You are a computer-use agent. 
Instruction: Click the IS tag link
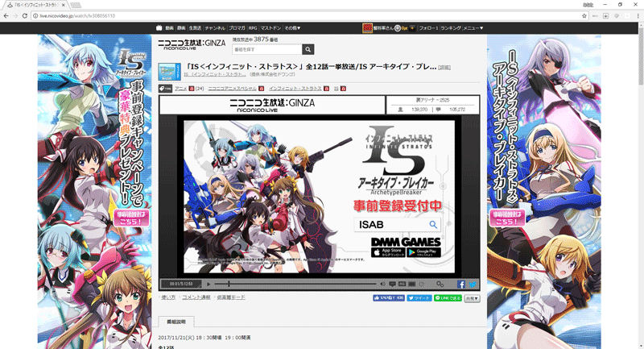click(336, 89)
